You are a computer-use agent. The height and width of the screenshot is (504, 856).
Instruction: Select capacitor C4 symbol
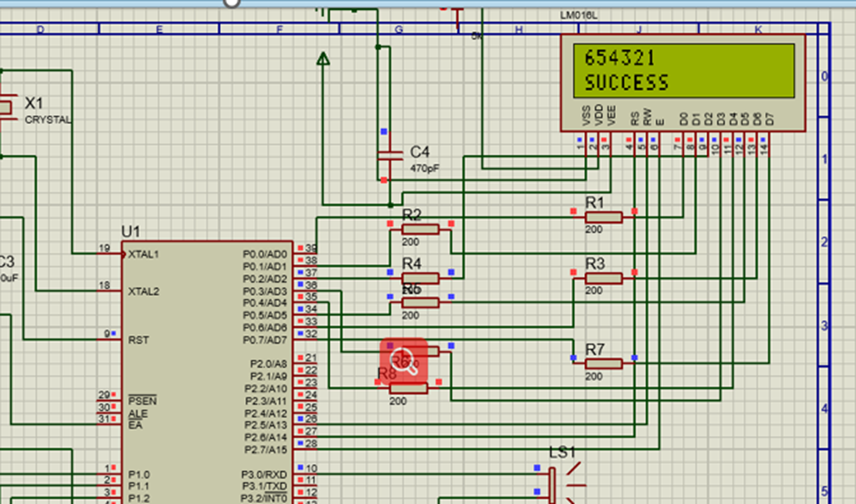tap(390, 156)
